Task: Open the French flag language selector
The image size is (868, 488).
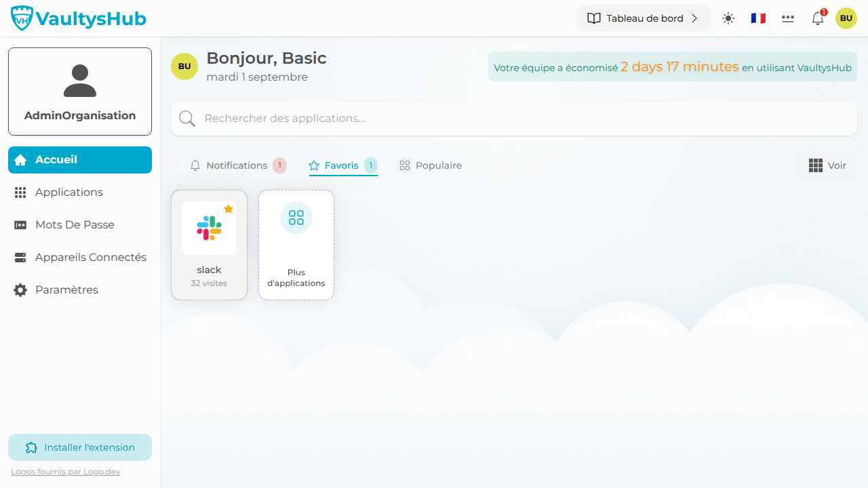Action: tap(758, 18)
